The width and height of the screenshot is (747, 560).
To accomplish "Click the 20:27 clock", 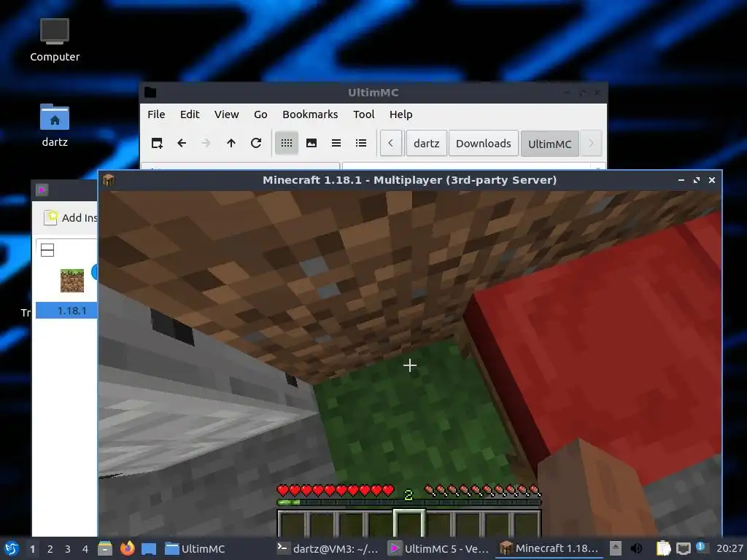I will [729, 548].
